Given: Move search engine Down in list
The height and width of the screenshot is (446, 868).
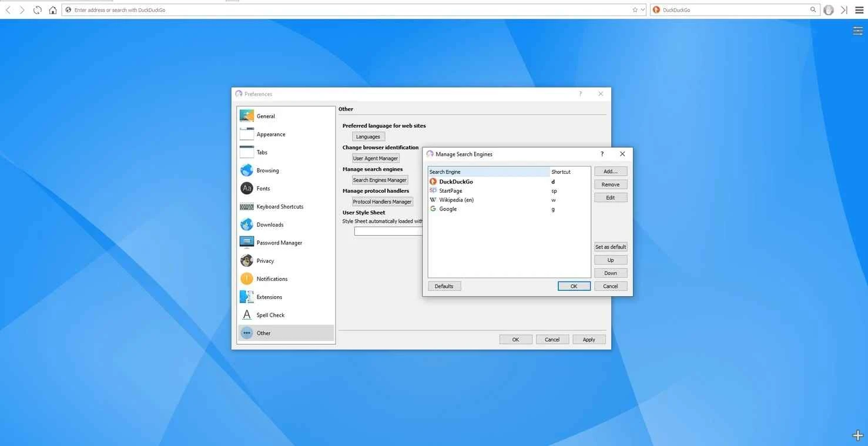Looking at the screenshot, I should 611,273.
